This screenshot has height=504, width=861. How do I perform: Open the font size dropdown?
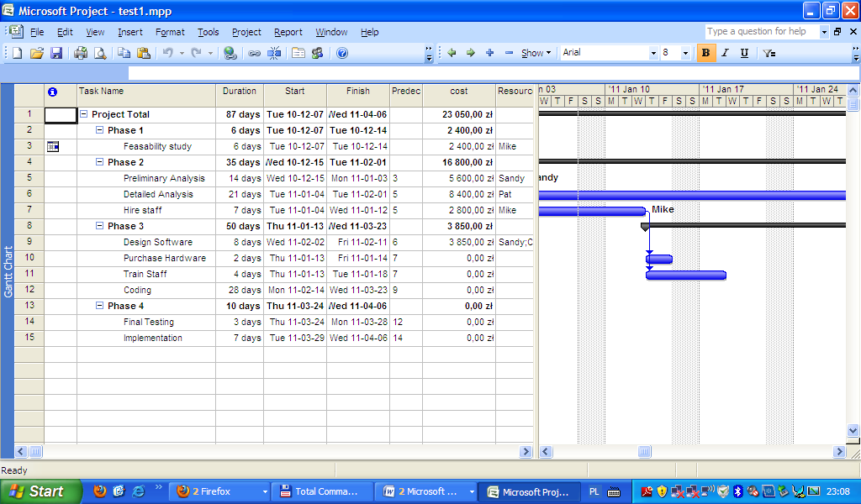click(x=685, y=53)
